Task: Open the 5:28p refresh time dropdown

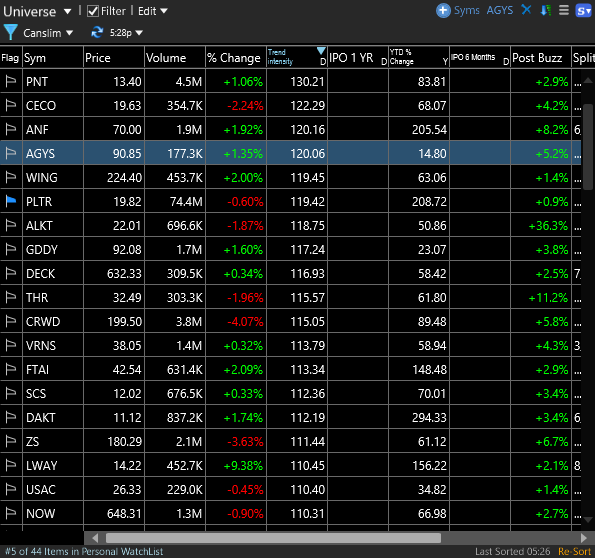Action: (x=126, y=33)
